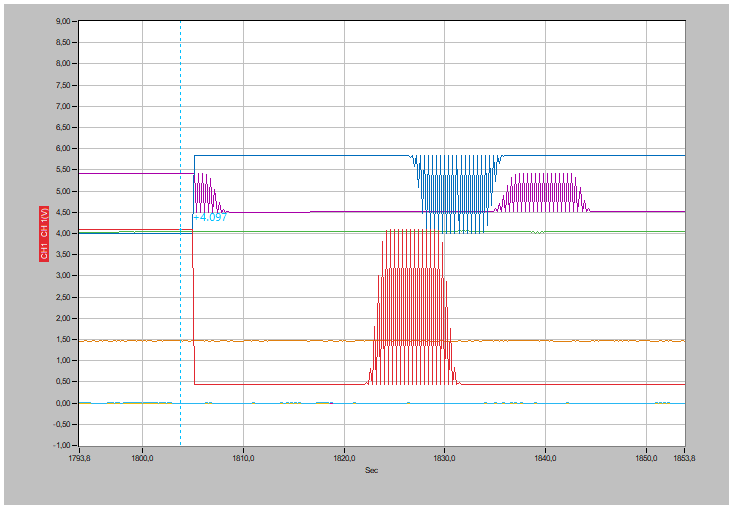The width and height of the screenshot is (734, 510).
Task: Click the 1830,0 time axis label
Action: pos(445,458)
